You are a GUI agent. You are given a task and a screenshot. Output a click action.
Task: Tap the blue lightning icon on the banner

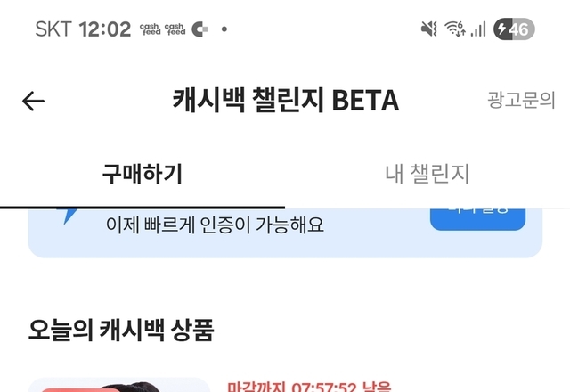click(x=68, y=216)
